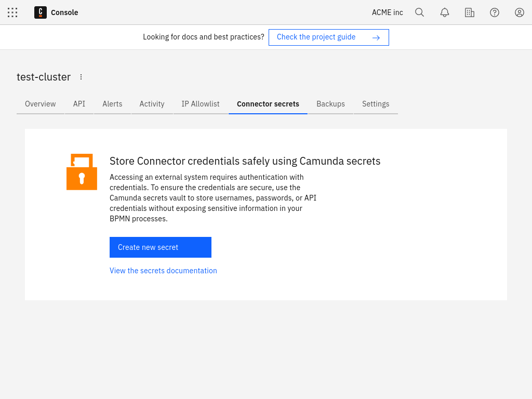This screenshot has height=399, width=532.
Task: Open View the secrets documentation link
Action: (x=163, y=271)
